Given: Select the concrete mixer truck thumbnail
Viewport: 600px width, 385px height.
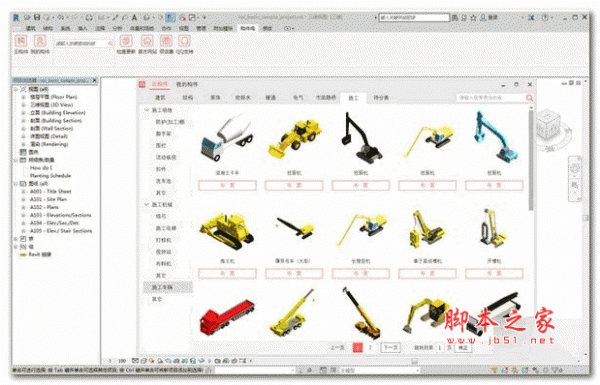Looking at the screenshot, I should (227, 138).
